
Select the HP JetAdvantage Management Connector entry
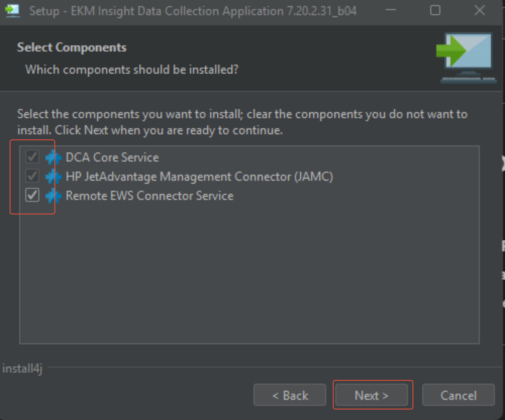199,176
